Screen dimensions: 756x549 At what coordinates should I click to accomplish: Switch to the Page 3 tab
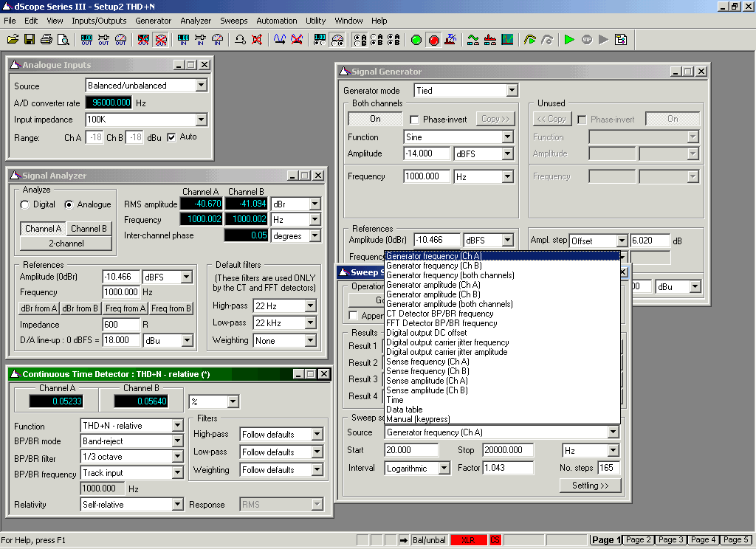671,540
